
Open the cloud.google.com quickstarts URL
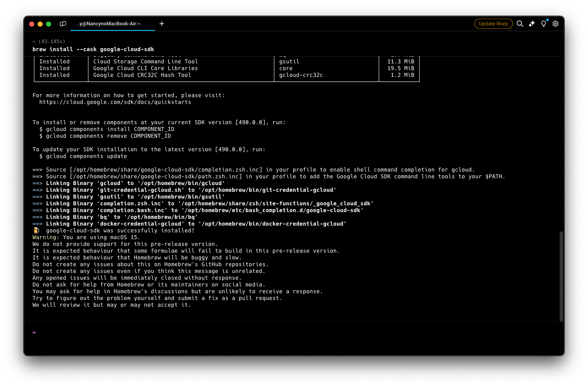115,102
